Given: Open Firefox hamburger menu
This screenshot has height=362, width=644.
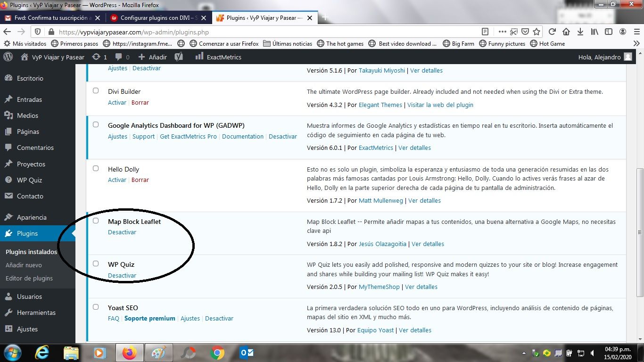Looking at the screenshot, I should tap(636, 32).
